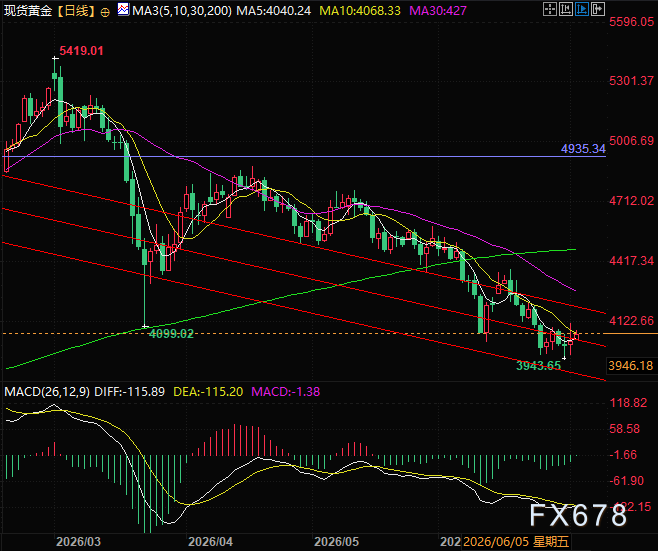Image resolution: width=658 pixels, height=551 pixels.
Task: Click the 5419.01 high price marker
Action: coord(81,51)
